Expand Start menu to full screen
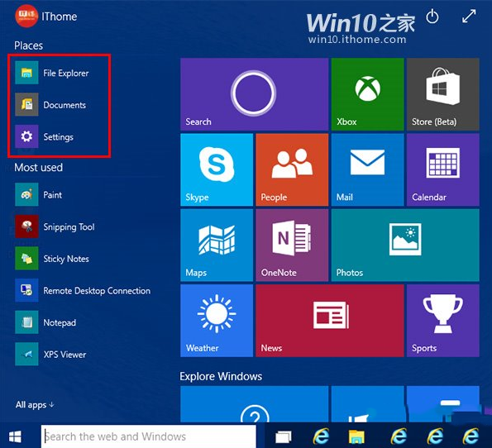Screen dimensions: 492x448 click(469, 17)
